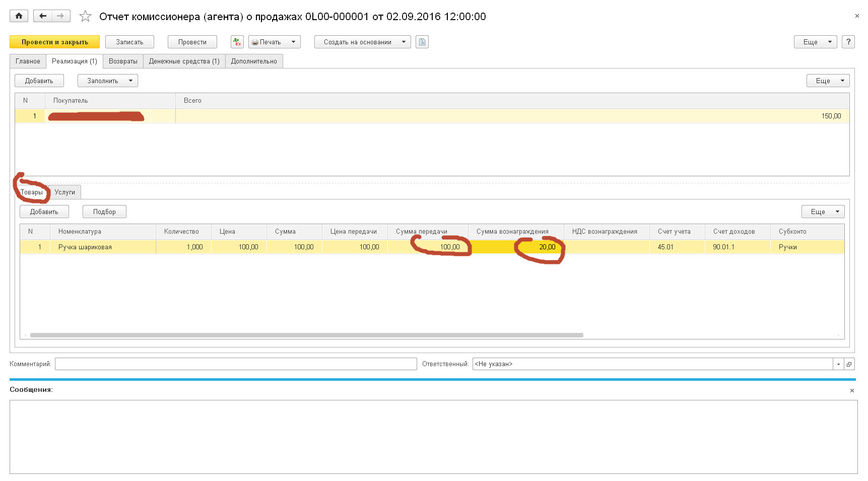Show Dt/Kt accounting entries icon

pos(237,42)
